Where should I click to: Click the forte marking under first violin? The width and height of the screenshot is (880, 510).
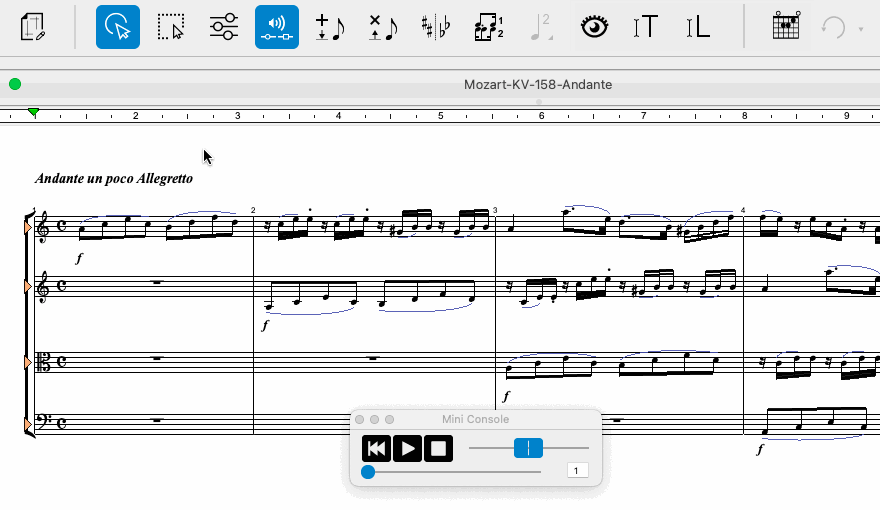point(79,258)
